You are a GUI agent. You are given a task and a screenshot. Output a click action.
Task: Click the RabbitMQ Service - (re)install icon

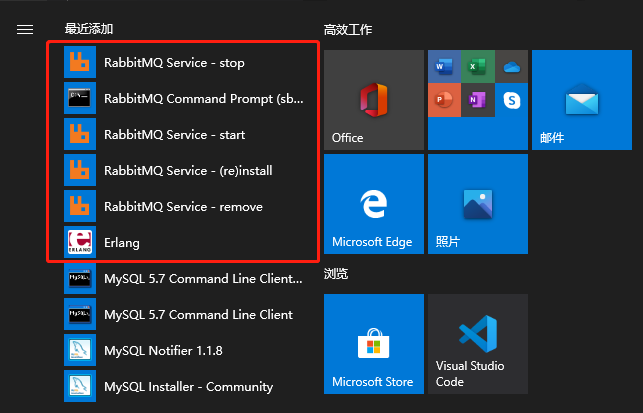(80, 170)
